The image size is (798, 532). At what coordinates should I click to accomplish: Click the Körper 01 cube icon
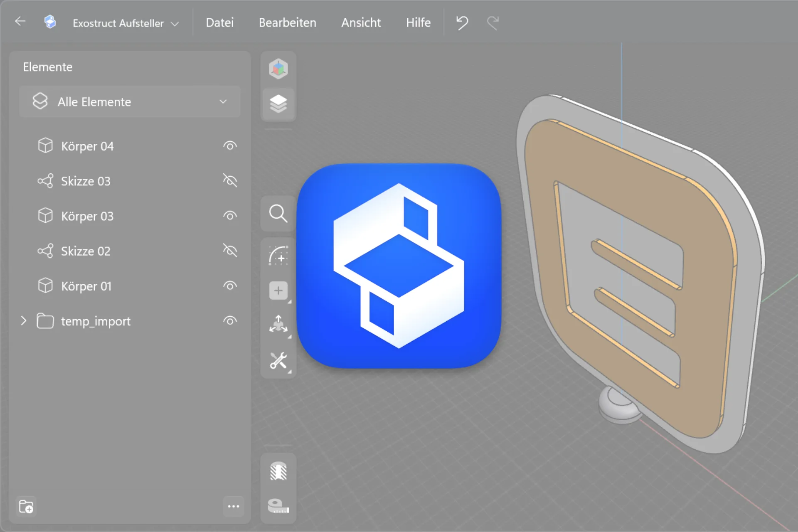pos(45,286)
